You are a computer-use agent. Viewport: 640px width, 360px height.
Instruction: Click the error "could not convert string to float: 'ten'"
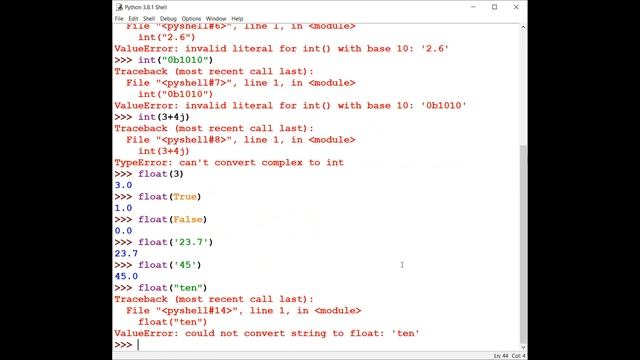[x=302, y=333]
